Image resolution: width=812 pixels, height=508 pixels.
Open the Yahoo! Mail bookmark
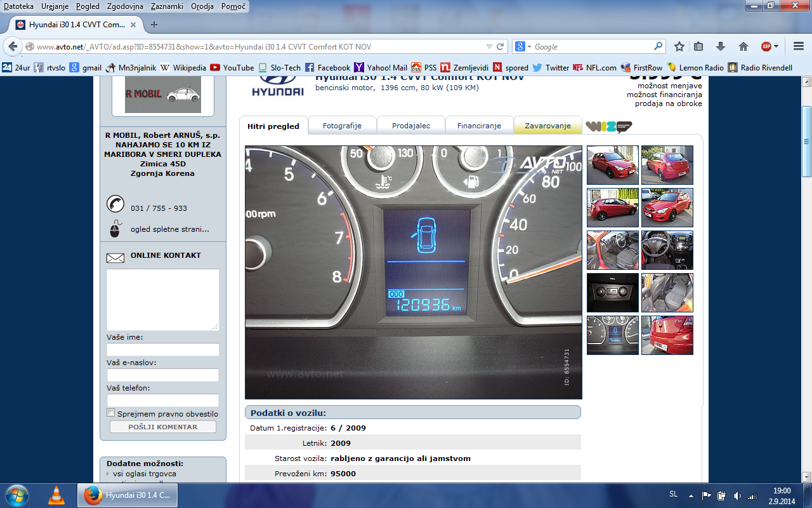coord(381,67)
